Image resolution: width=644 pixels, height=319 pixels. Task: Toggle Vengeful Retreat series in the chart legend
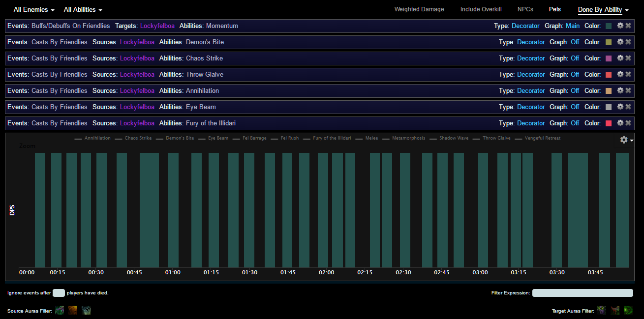[538, 138]
